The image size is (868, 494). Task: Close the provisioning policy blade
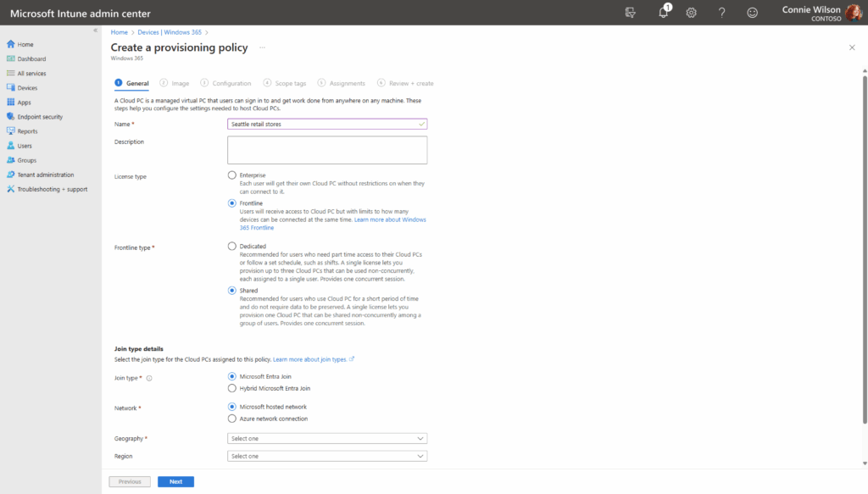coord(852,47)
